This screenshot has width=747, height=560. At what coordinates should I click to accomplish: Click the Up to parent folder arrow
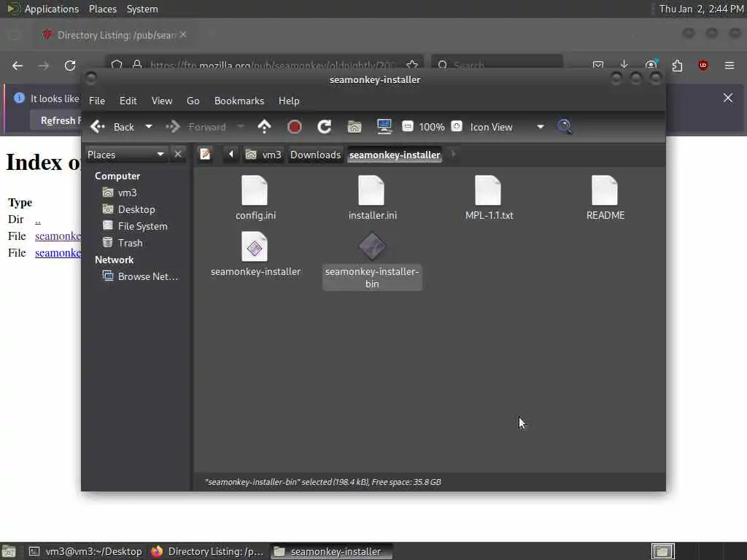tap(264, 127)
